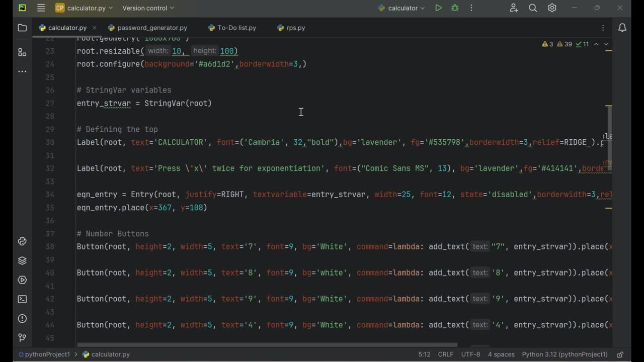Open the Python Console tool window

click(x=22, y=241)
